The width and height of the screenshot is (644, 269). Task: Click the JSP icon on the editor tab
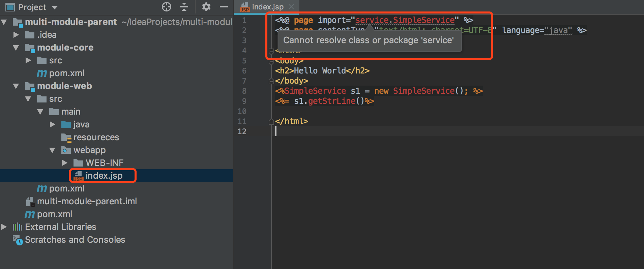[x=245, y=7]
